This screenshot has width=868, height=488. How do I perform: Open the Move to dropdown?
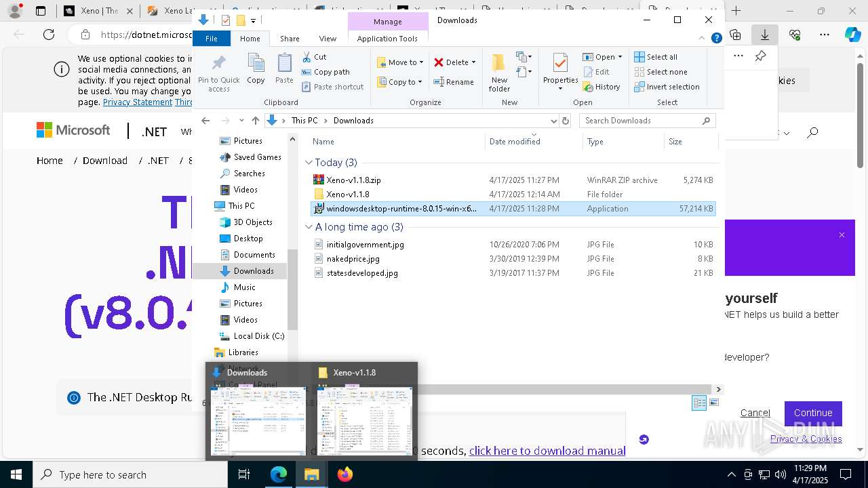coord(400,62)
